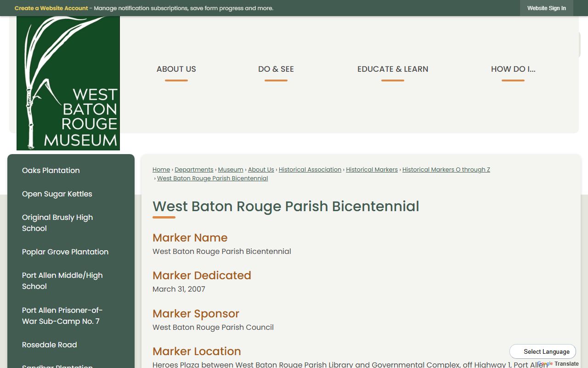Open the Select Language dropdown
Image resolution: width=588 pixels, height=368 pixels.
click(543, 351)
